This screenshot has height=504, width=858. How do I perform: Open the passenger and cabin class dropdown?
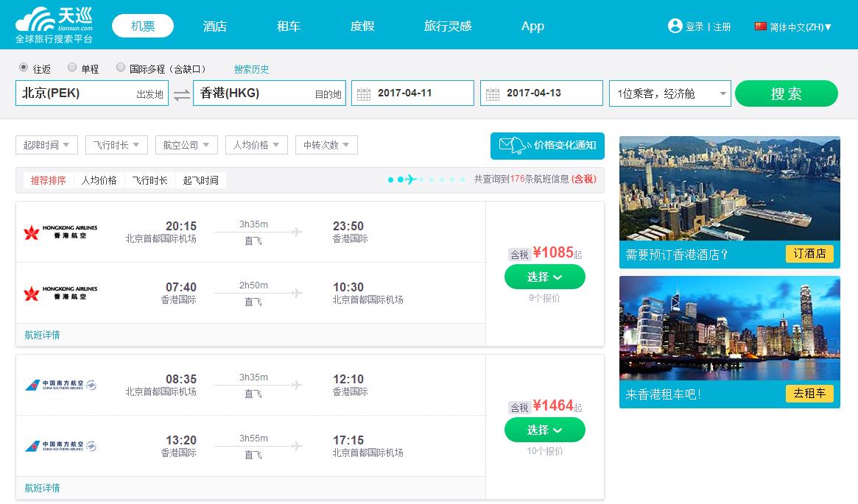pos(669,93)
